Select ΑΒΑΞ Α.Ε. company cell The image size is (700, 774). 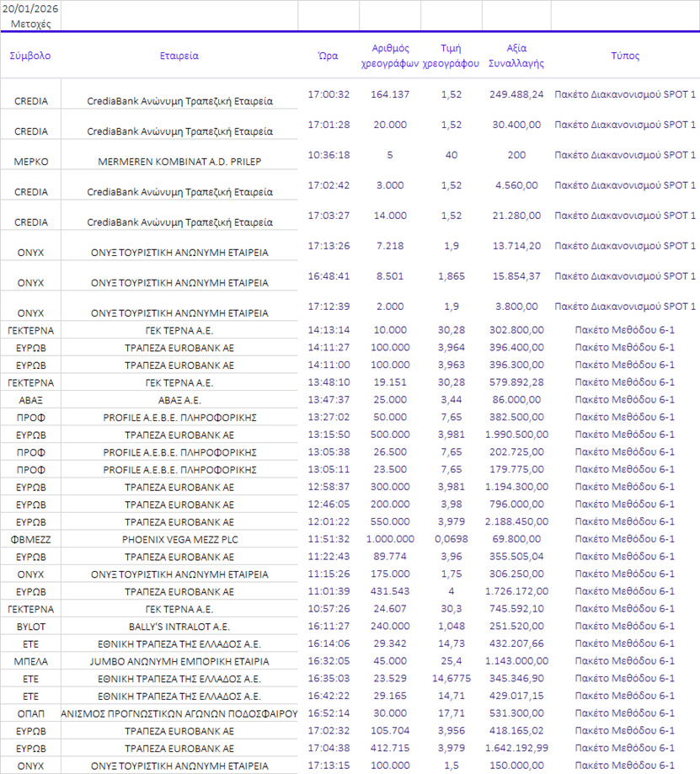(179, 400)
